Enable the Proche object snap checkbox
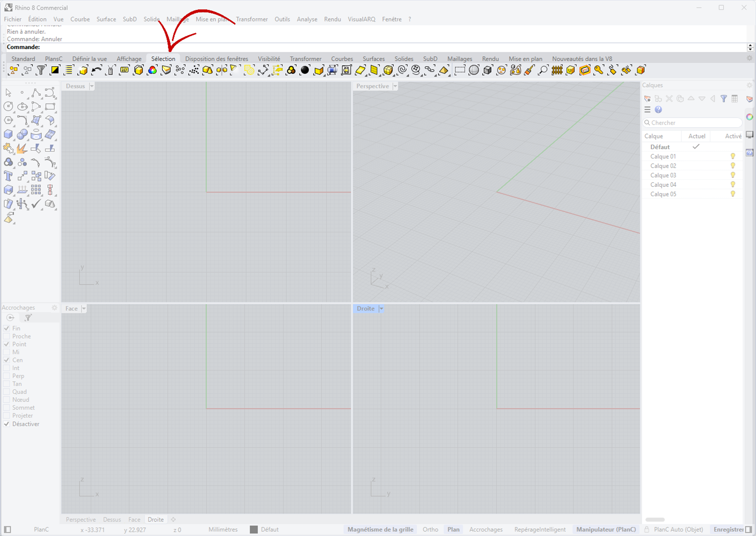This screenshot has width=756, height=536. 7,336
